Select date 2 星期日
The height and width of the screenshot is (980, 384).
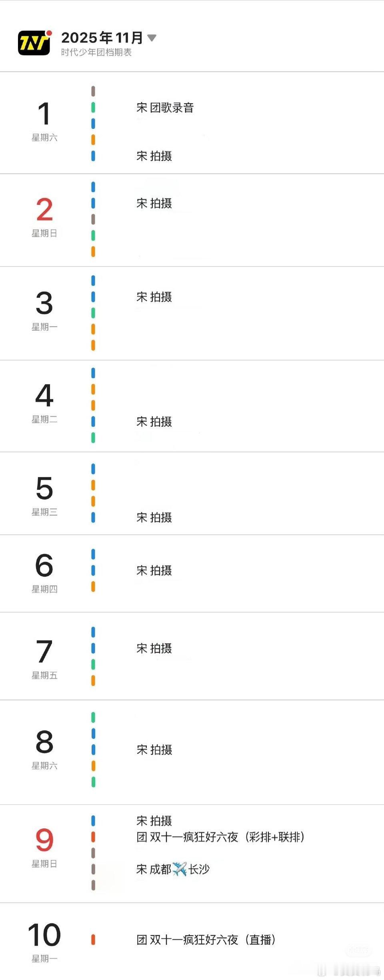(x=44, y=216)
